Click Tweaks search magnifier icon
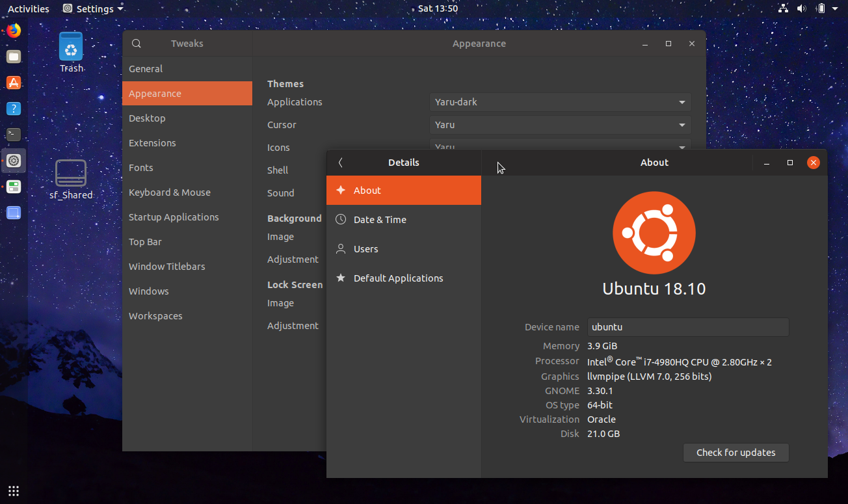Screen dimensions: 848x504 [x=136, y=44]
